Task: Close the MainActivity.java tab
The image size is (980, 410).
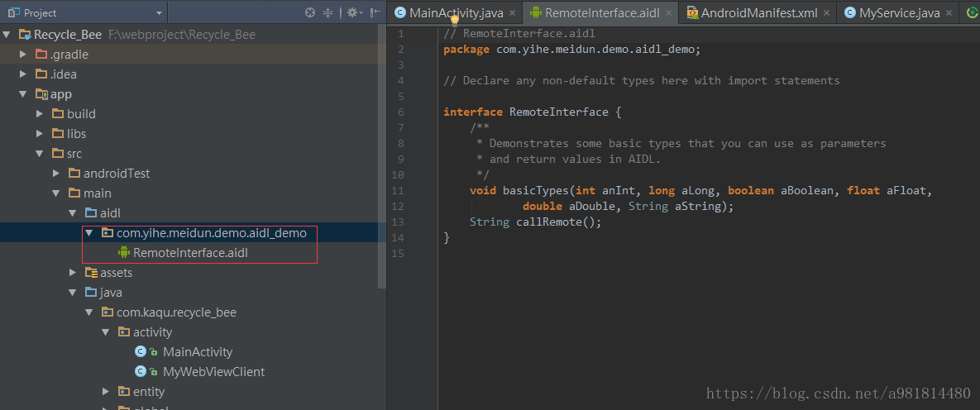Action: (513, 12)
